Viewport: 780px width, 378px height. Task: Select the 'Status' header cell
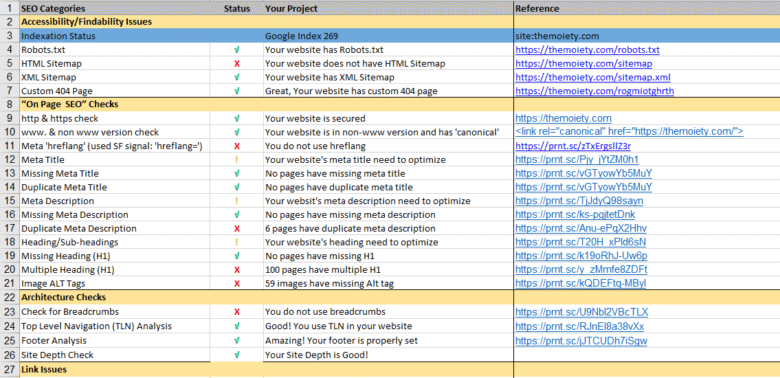coord(237,8)
